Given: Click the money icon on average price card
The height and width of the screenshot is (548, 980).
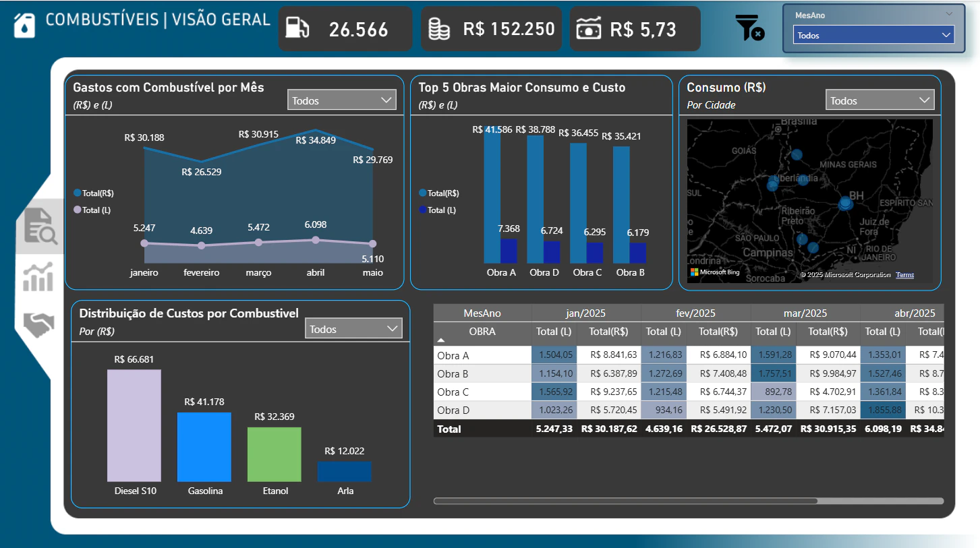Looking at the screenshot, I should tap(589, 29).
